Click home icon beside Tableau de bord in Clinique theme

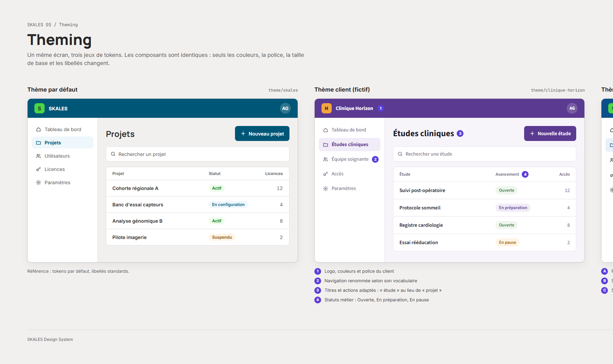tap(326, 130)
